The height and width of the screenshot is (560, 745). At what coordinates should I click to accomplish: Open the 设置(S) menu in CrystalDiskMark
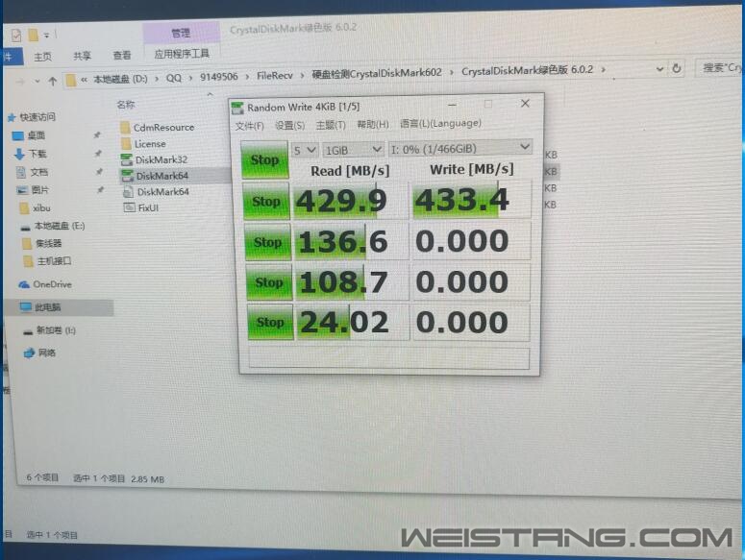[x=289, y=125]
